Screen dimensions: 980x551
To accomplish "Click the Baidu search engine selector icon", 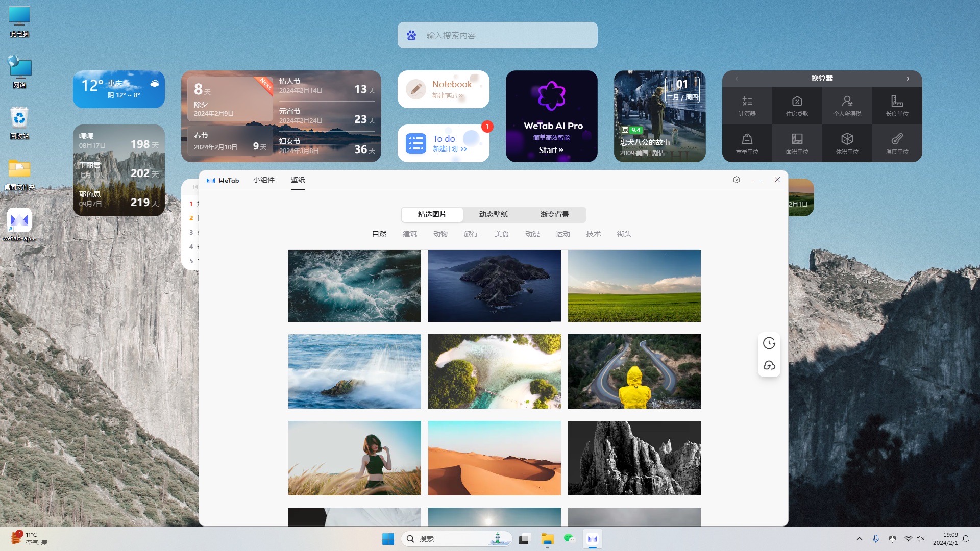I will click(x=411, y=35).
